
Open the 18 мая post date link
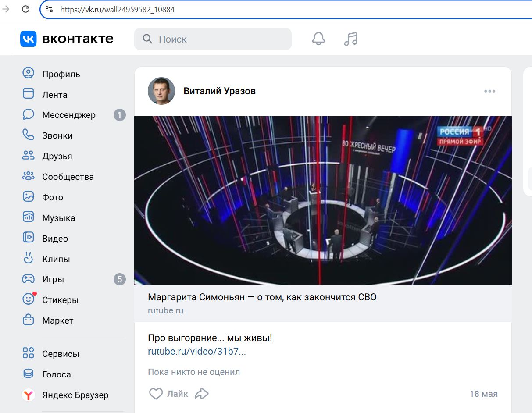pyautogui.click(x=483, y=394)
